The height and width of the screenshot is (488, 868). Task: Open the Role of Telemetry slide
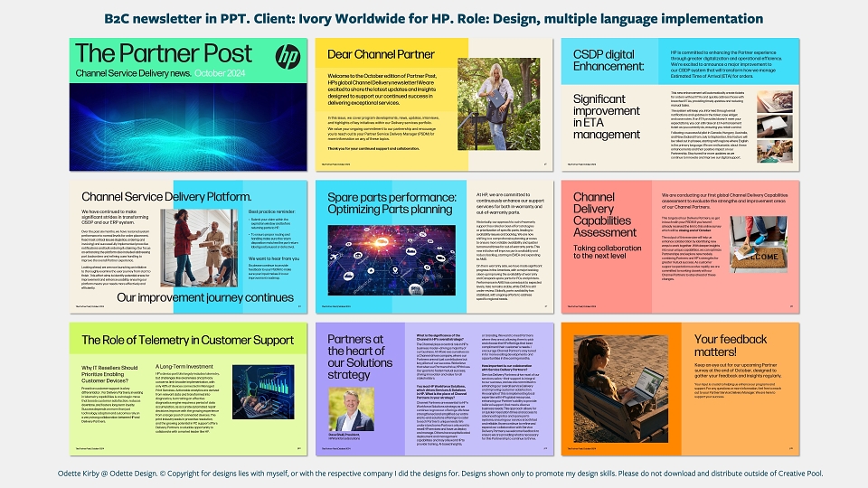pos(188,389)
